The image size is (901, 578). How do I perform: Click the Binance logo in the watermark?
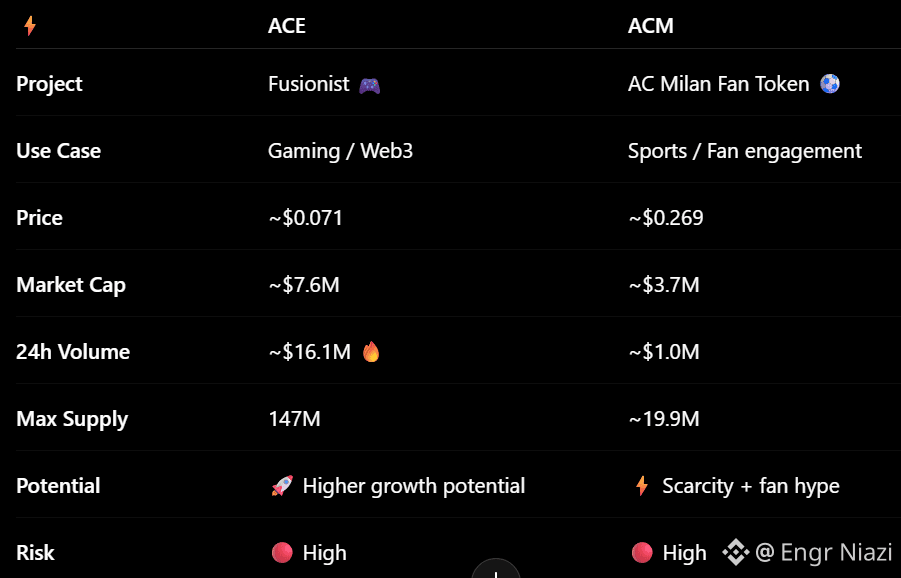736,552
